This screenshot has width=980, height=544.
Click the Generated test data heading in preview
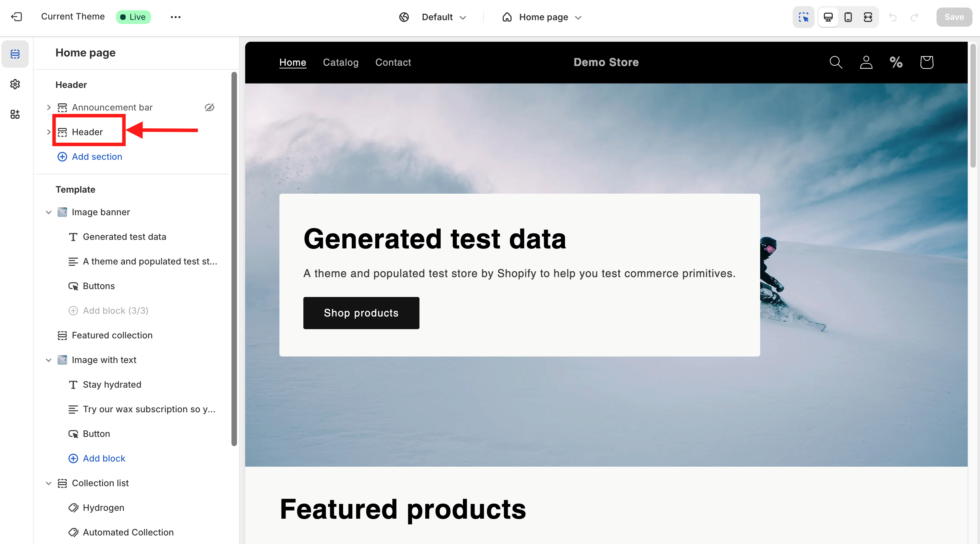point(435,239)
